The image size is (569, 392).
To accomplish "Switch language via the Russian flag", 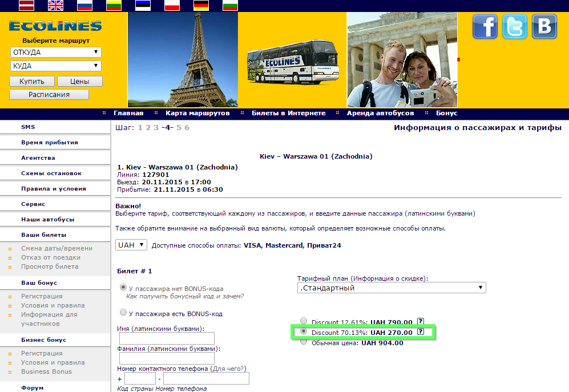I will pyautogui.click(x=84, y=6).
